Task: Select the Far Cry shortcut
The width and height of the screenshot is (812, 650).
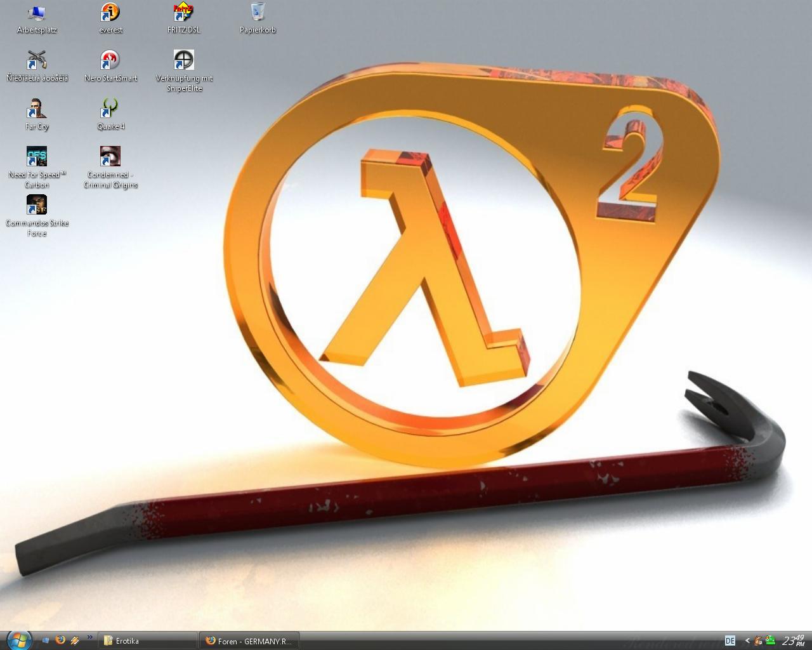Action: coord(37,115)
